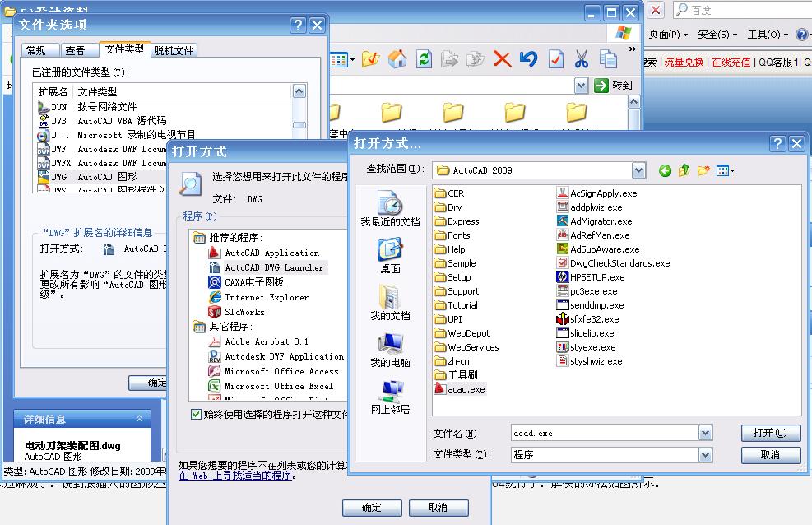
Task: Choose Microsoft Office Excel program
Action: coord(271,386)
